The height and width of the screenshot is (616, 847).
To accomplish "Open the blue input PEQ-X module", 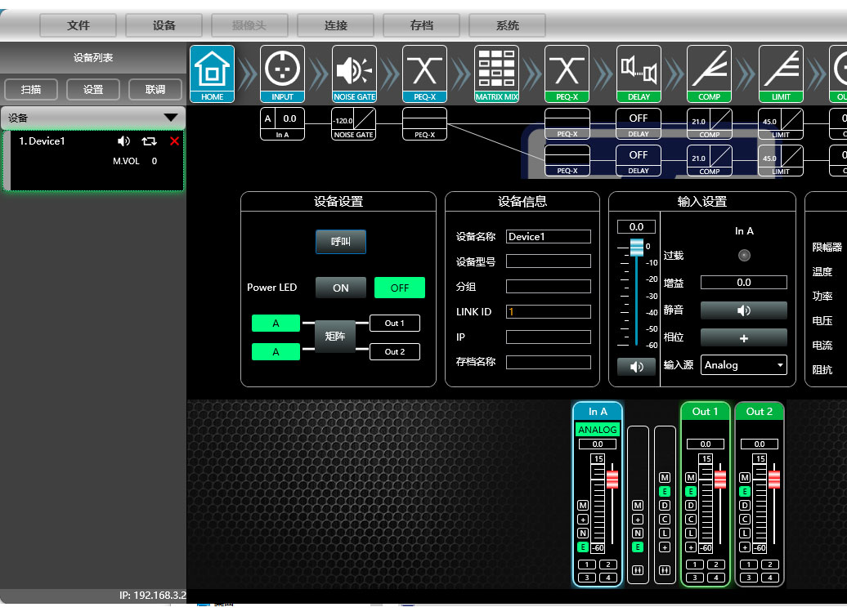I will click(x=424, y=74).
